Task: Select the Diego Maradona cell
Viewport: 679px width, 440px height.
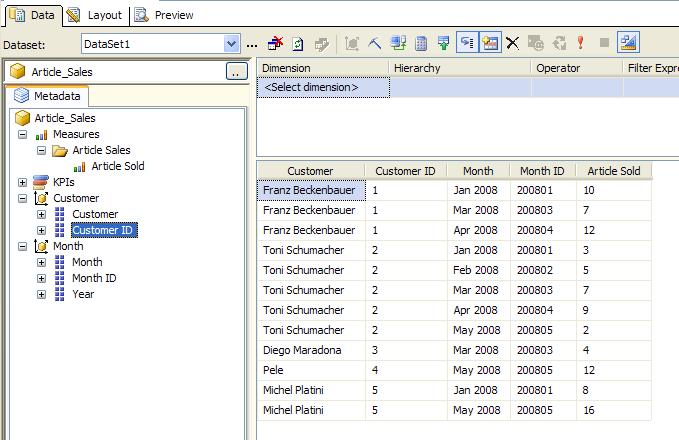Action: pos(311,350)
